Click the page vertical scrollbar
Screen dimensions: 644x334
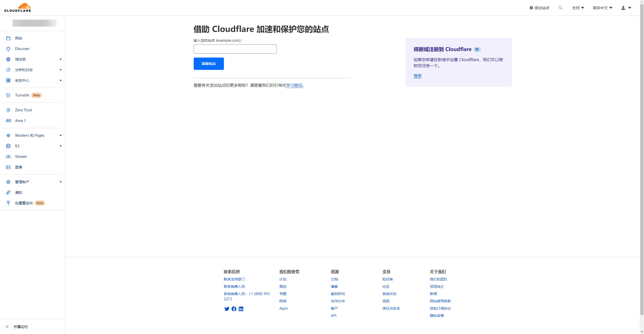tap(642, 161)
